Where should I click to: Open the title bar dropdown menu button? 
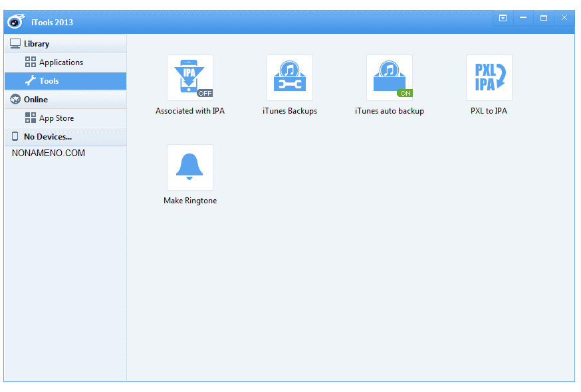click(503, 18)
